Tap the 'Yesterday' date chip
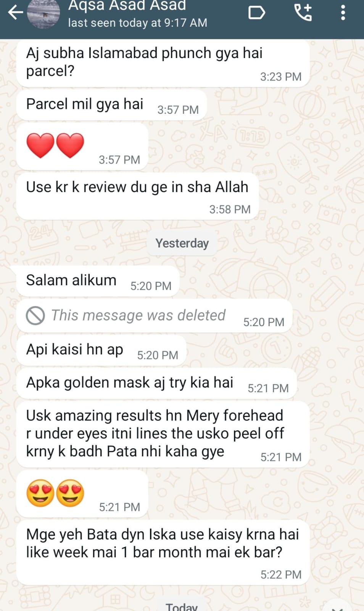 [x=182, y=243]
